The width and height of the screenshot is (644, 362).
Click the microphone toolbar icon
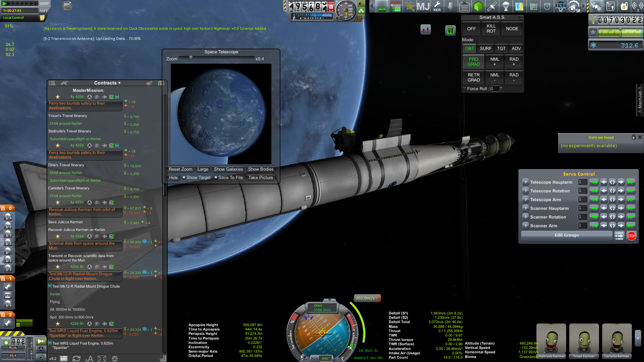(x=450, y=6)
